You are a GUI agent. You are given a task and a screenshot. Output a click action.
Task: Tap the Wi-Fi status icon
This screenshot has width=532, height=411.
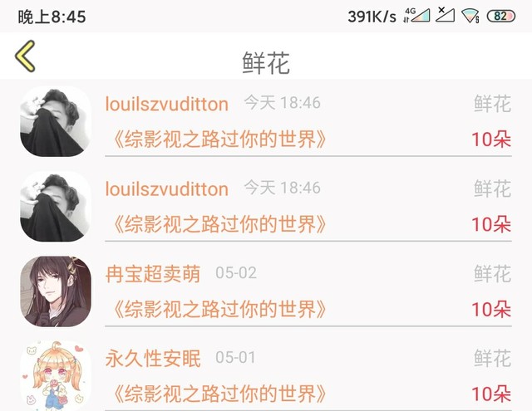pyautogui.click(x=470, y=16)
